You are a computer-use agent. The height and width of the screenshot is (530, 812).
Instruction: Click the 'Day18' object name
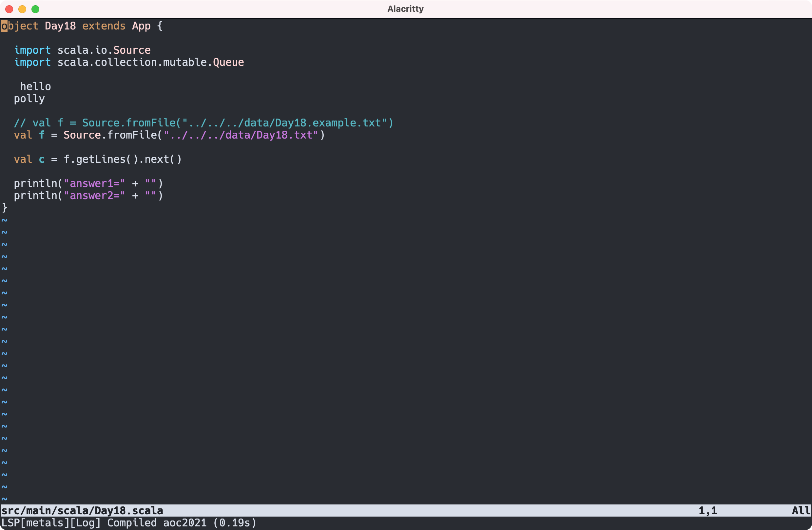pyautogui.click(x=60, y=26)
